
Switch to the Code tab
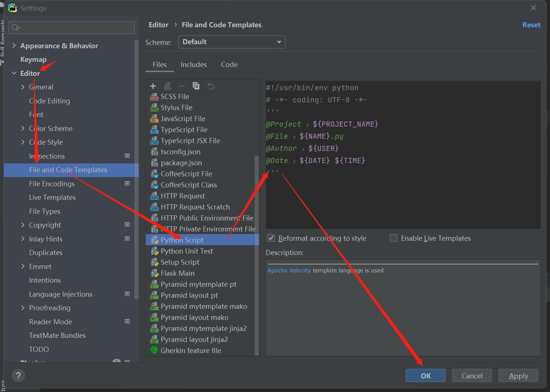[229, 64]
